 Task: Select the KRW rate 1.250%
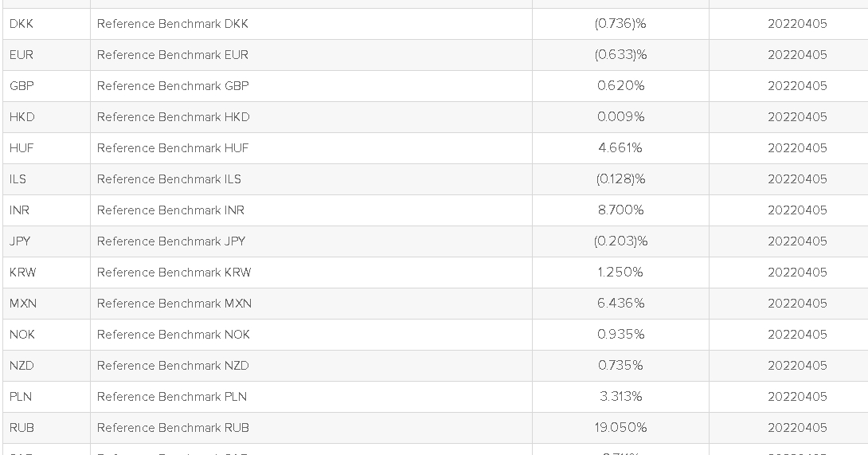[x=620, y=272]
